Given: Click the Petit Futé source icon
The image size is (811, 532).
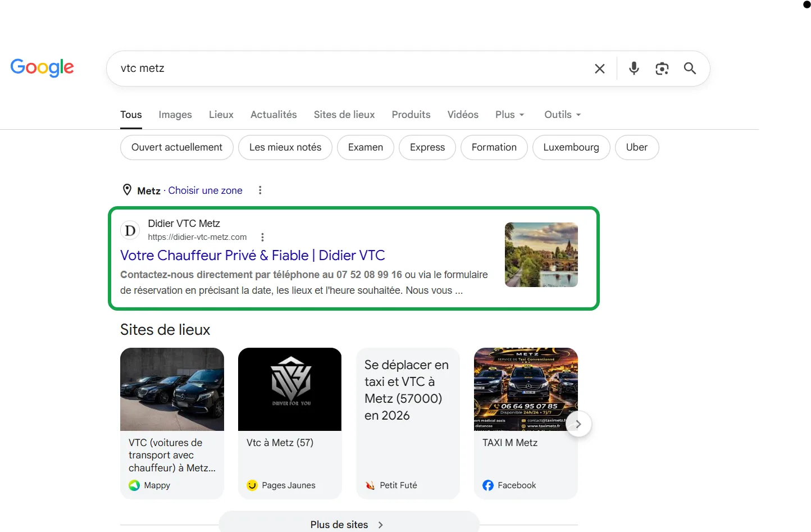Looking at the screenshot, I should click(370, 485).
